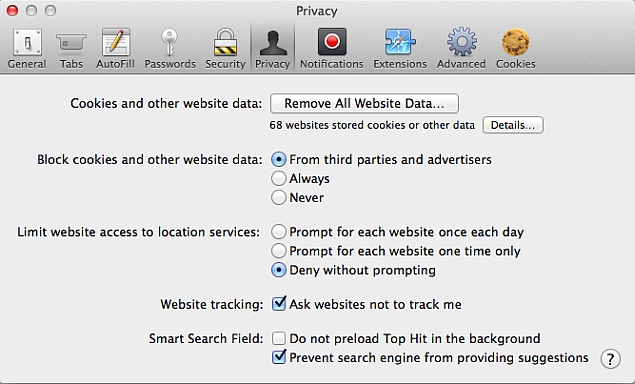Screen dimensions: 635x384
Task: Uncheck Ask websites not to track me
Action: coord(279,304)
